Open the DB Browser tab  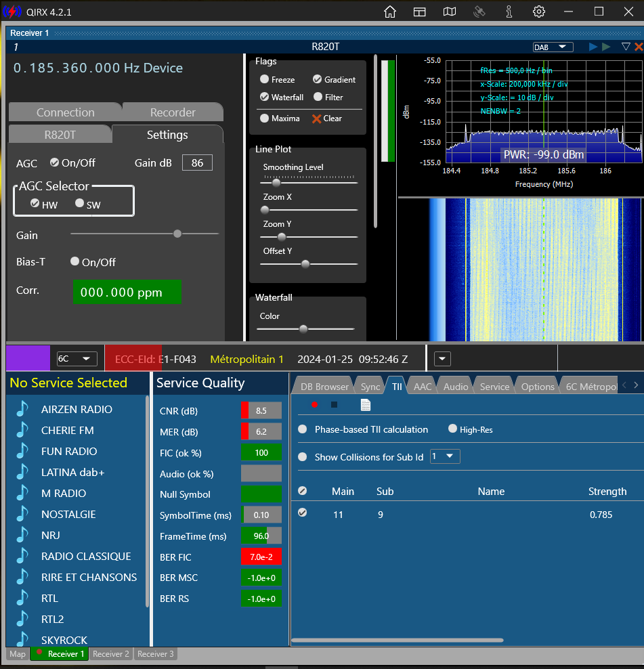(x=324, y=387)
